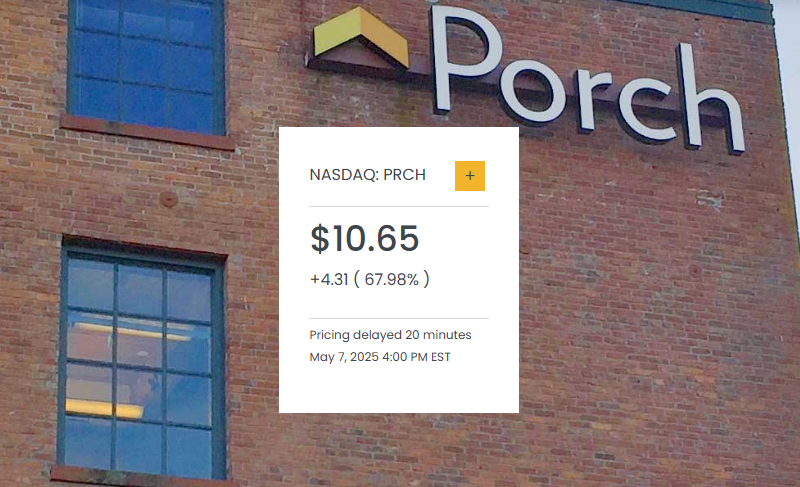The image size is (800, 487).
Task: Click the EST time zone label
Action: coord(441,357)
